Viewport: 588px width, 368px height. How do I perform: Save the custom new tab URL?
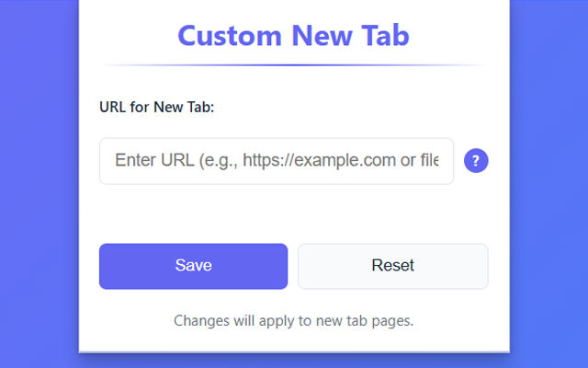[193, 266]
